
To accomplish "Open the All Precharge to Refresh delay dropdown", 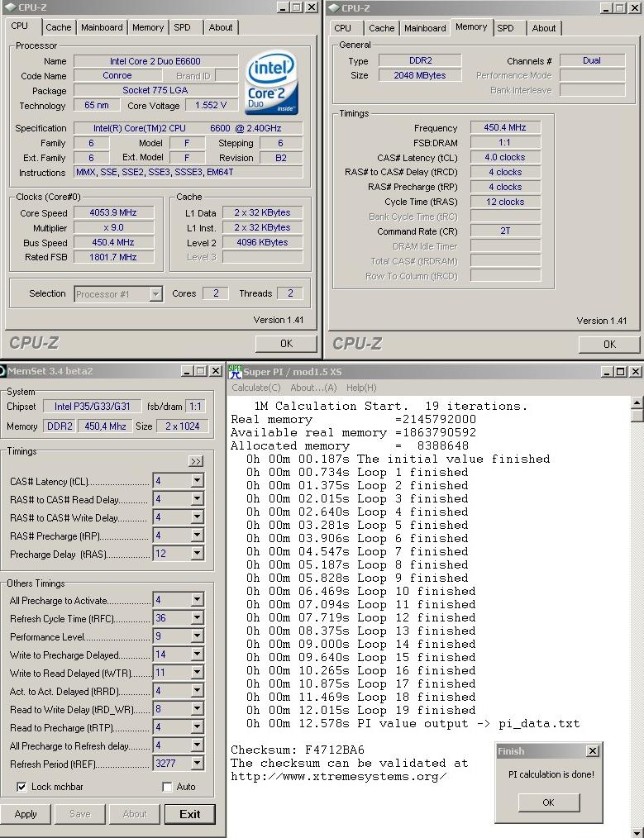I will click(x=198, y=745).
